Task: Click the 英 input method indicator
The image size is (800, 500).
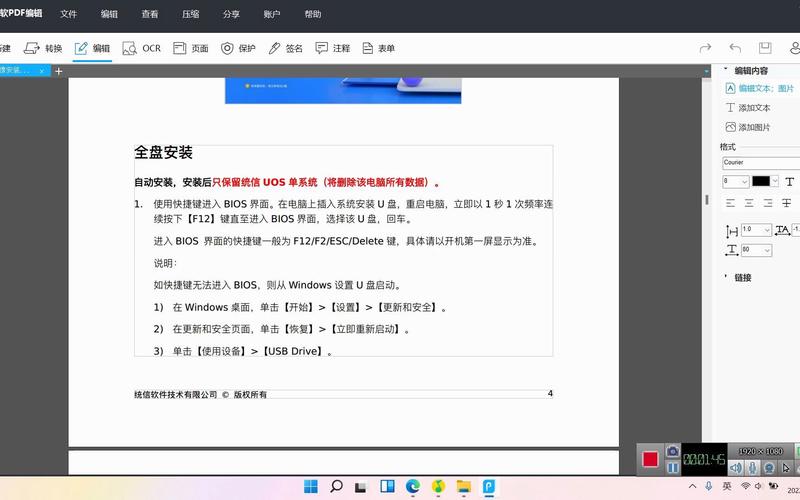Action: click(x=727, y=486)
